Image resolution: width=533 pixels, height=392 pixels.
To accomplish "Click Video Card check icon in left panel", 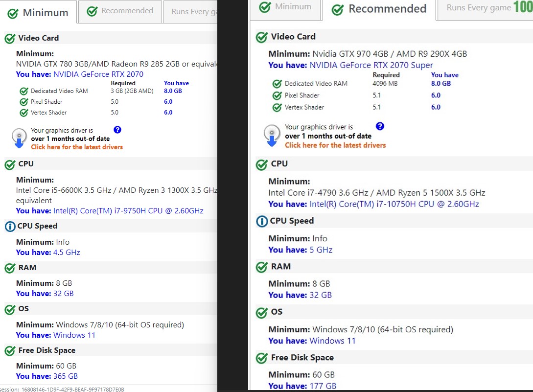I will coord(10,39).
